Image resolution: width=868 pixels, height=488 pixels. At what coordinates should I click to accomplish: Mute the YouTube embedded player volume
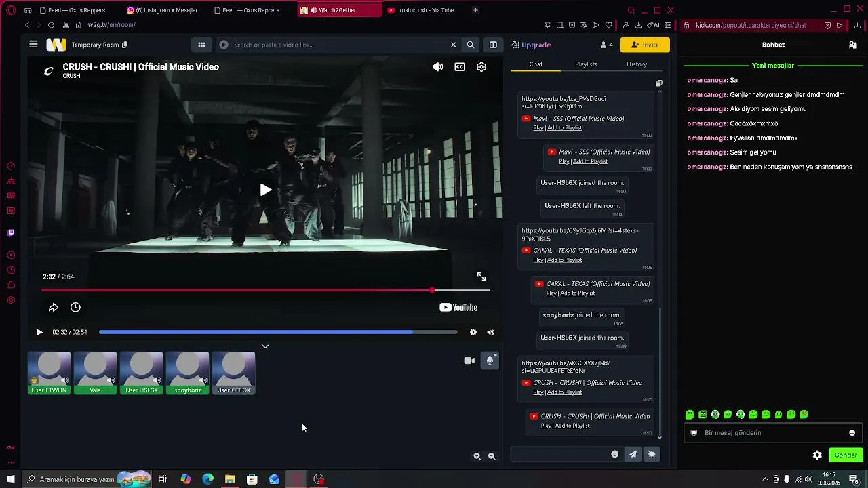click(438, 67)
